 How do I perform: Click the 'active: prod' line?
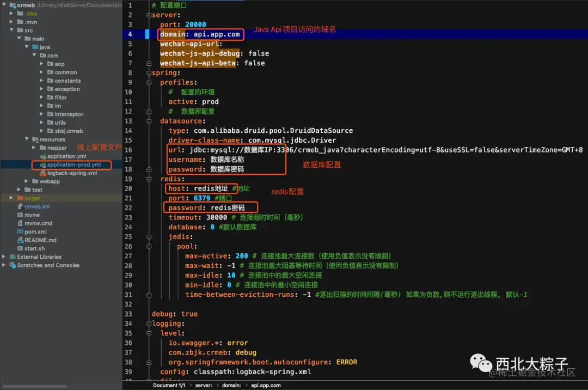pyautogui.click(x=193, y=102)
